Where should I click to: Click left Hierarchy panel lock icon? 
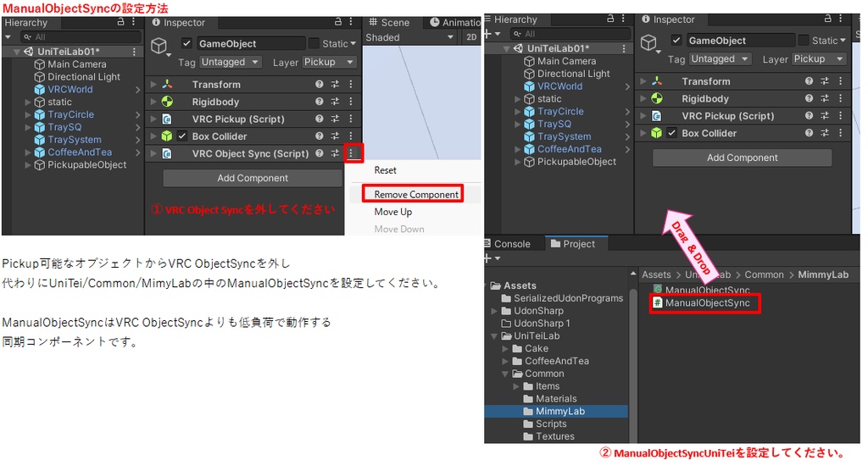tap(120, 21)
